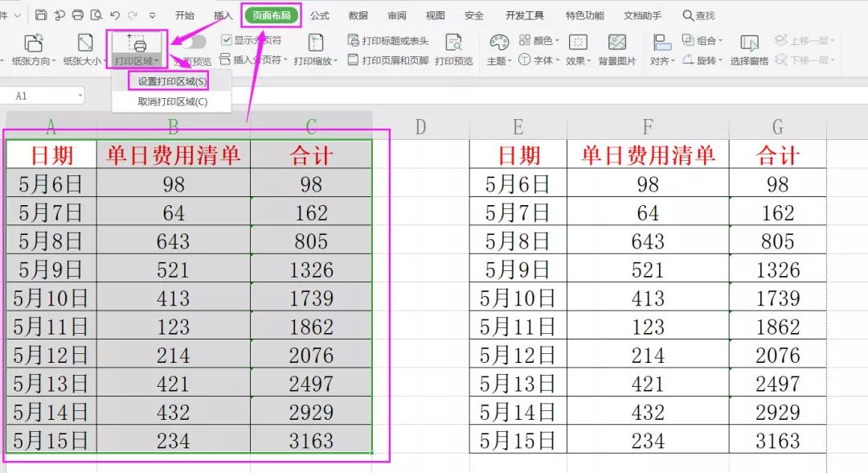Click cell with 单日费用清单 in column B
The height and width of the screenshot is (473, 868).
(174, 154)
